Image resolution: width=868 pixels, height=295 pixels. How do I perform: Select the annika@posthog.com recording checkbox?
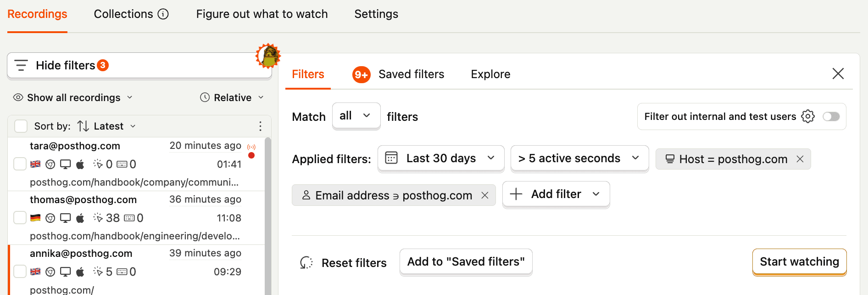pos(20,272)
